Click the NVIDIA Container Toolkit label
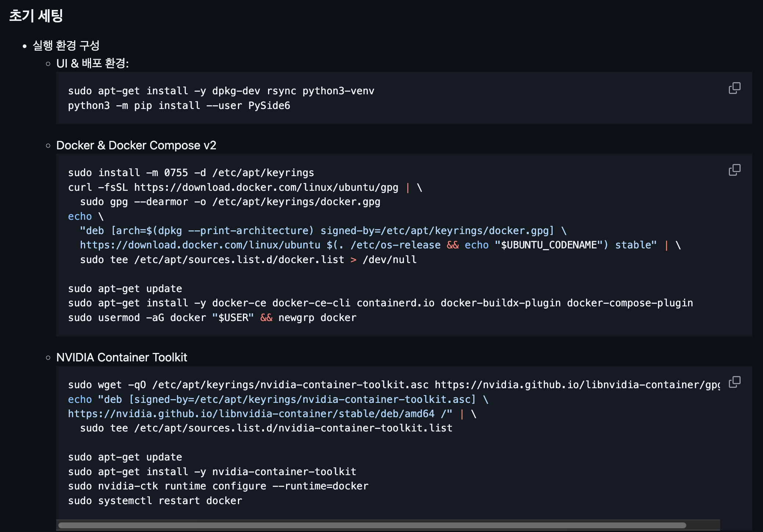 pos(122,357)
